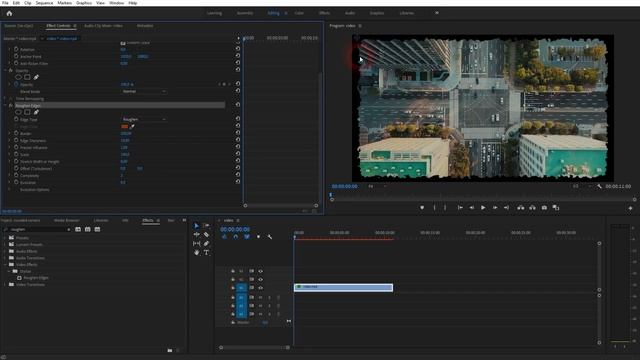Select the Pen tool in tools panel

[x=206, y=243]
